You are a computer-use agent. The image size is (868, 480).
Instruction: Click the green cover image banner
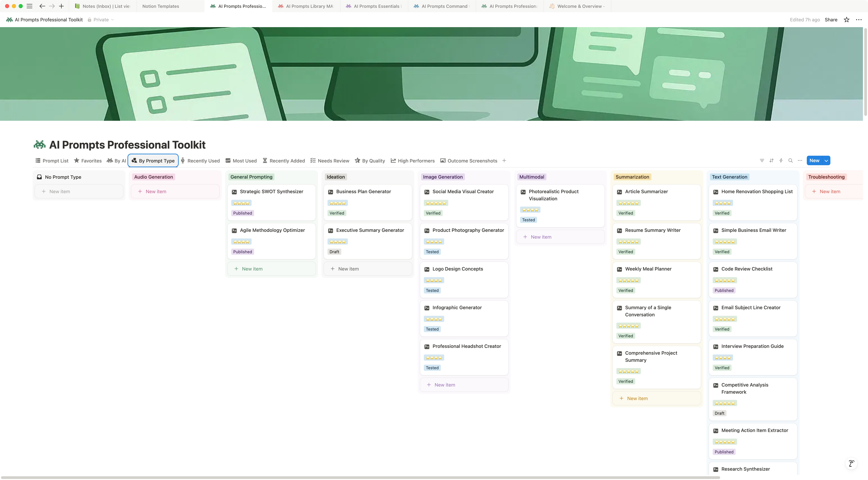tap(431, 74)
